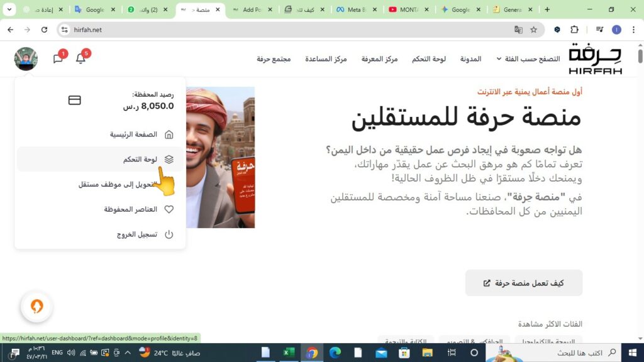Select العناصر المحفوظة menu entry

[x=130, y=209]
